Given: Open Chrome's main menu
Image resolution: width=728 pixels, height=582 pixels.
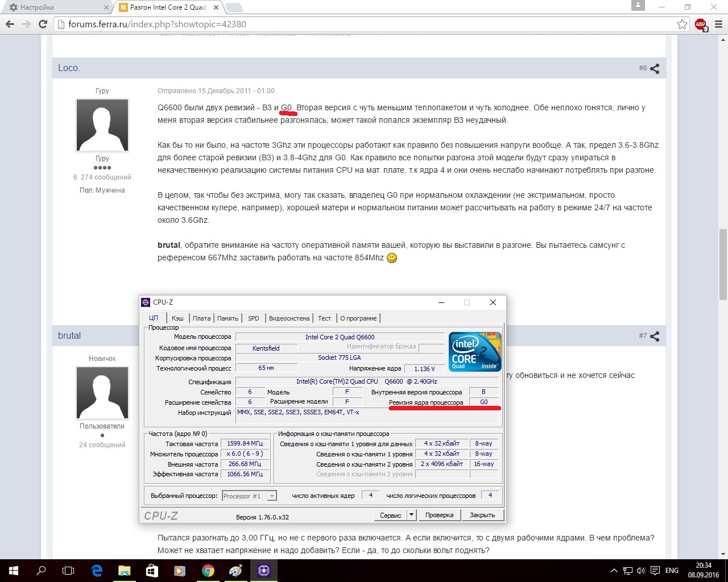Looking at the screenshot, I should [718, 24].
